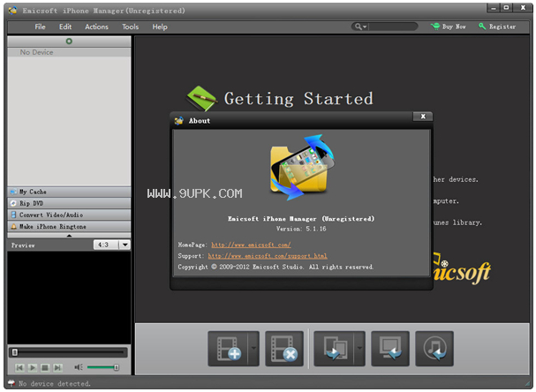Expand the export dropdown arrow
536x392 pixels.
(x=359, y=349)
